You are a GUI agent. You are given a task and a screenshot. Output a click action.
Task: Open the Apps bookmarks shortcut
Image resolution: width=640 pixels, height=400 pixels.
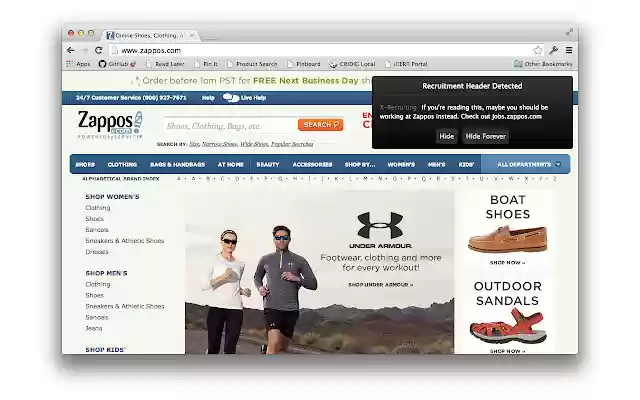[x=78, y=64]
